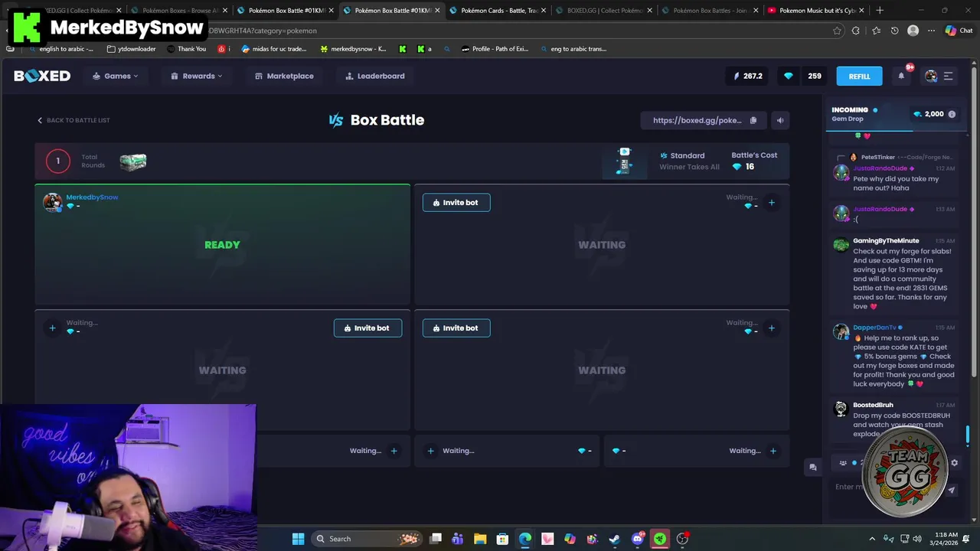
Task: Open OBS Studio from the taskbar
Action: coord(682,539)
